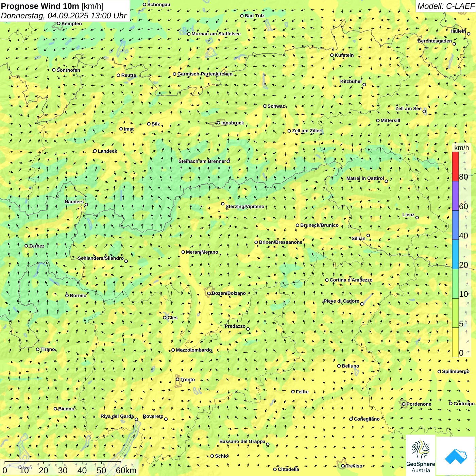Click the Brixen/Bressanone label
The image size is (476, 476).
pyautogui.click(x=280, y=242)
